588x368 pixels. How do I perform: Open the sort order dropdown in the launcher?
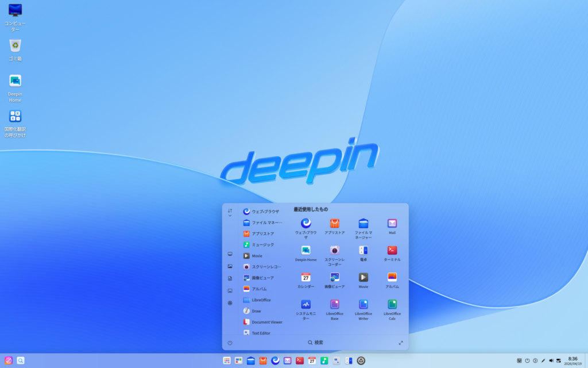pyautogui.click(x=230, y=212)
